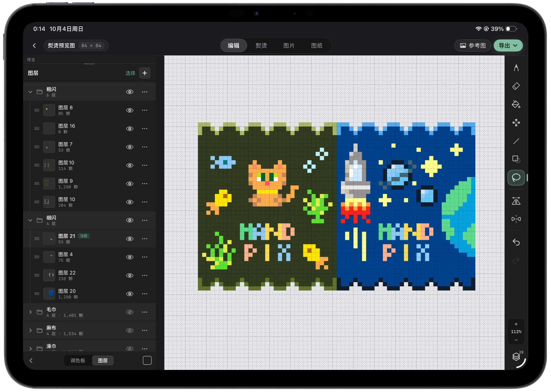Viewport: 551px width, 392px height.
Task: Click the flip vertical tool
Action: [516, 201]
